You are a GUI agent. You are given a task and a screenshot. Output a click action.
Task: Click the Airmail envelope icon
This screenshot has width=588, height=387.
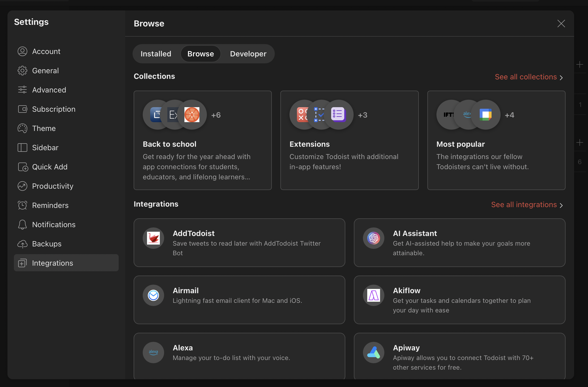(x=153, y=295)
